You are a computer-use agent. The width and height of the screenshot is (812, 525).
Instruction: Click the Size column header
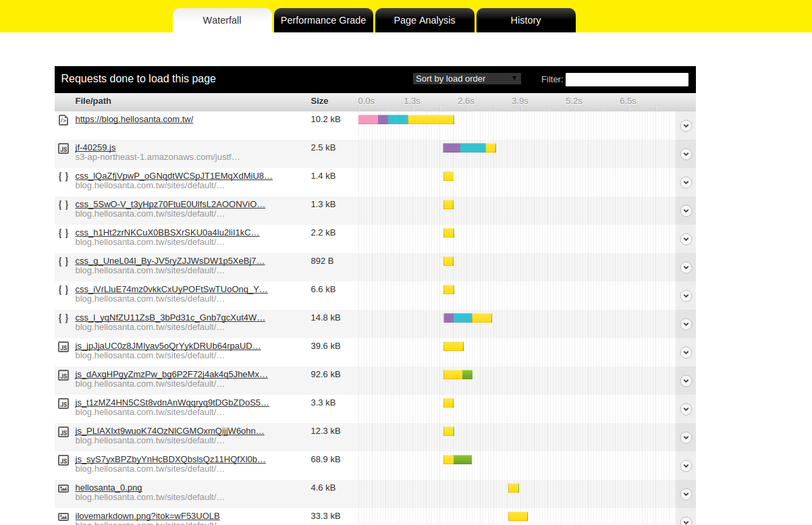319,101
